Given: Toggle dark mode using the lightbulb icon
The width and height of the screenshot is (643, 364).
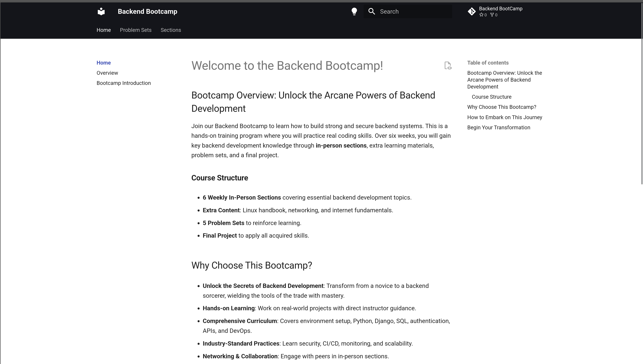Looking at the screenshot, I should [x=354, y=11].
